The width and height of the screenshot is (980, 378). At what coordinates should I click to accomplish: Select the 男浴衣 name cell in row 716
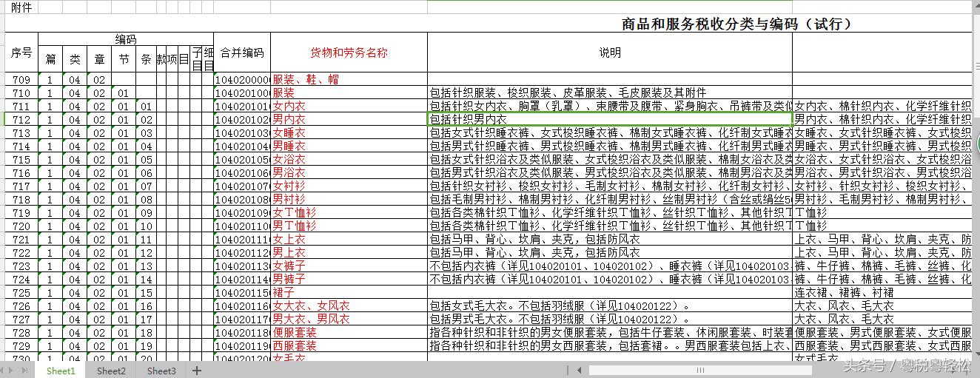click(349, 172)
